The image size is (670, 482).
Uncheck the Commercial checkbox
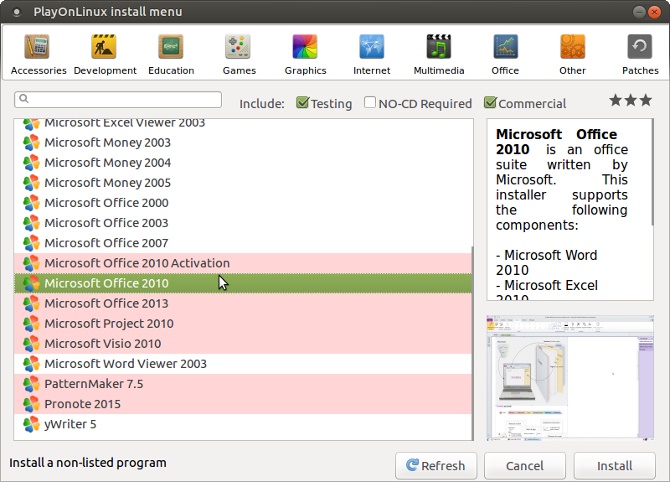[490, 103]
